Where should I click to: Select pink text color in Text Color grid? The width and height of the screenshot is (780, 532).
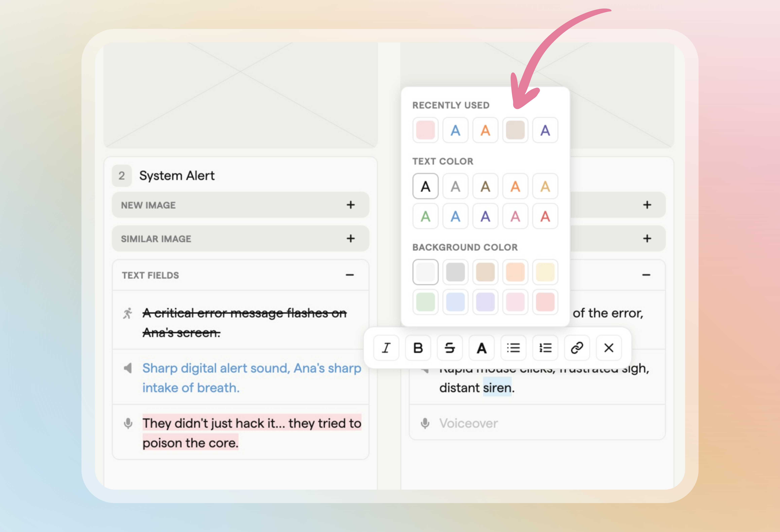click(515, 216)
